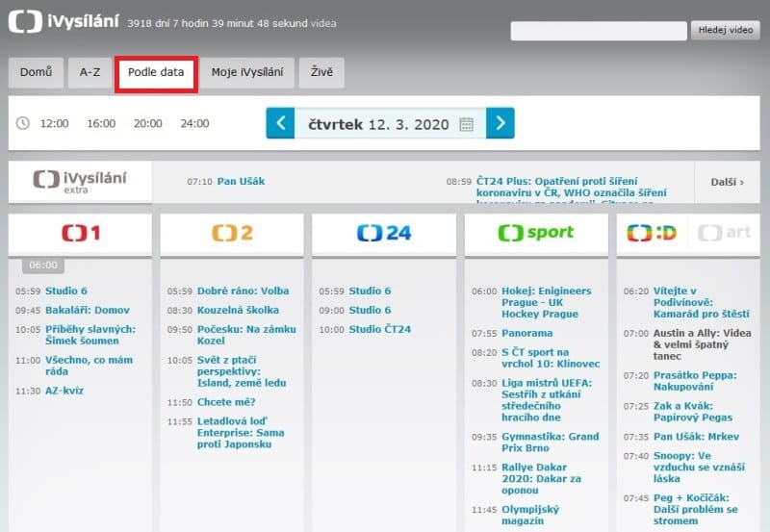Open Gymnastika: Grand Prix Brno
This screenshot has width=770, height=532.
pos(550,443)
